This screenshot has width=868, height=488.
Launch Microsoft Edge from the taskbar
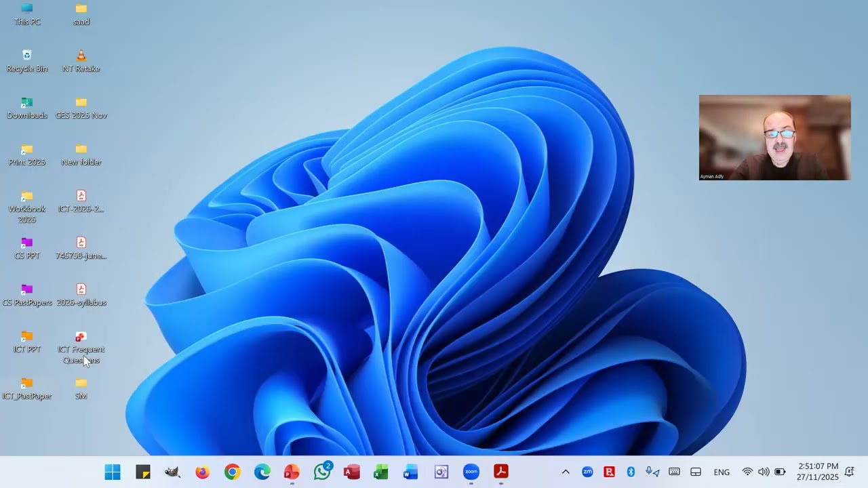(x=262, y=472)
